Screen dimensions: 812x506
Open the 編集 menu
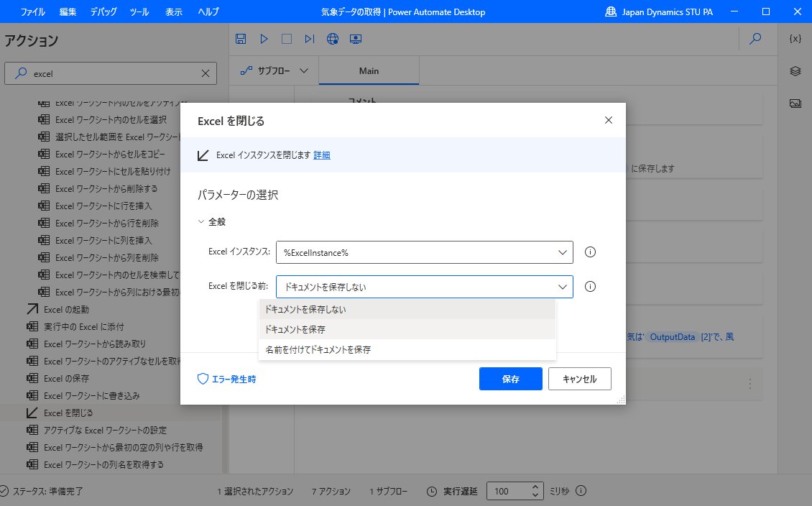click(68, 12)
